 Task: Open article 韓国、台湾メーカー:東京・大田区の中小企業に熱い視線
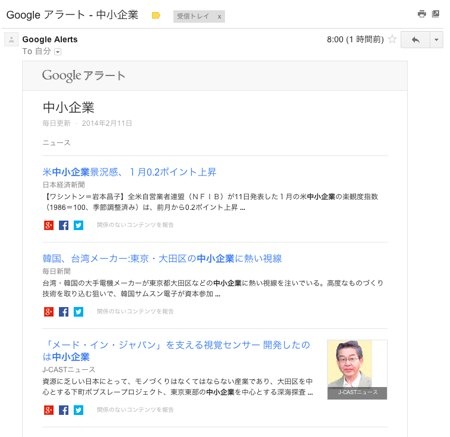click(162, 258)
